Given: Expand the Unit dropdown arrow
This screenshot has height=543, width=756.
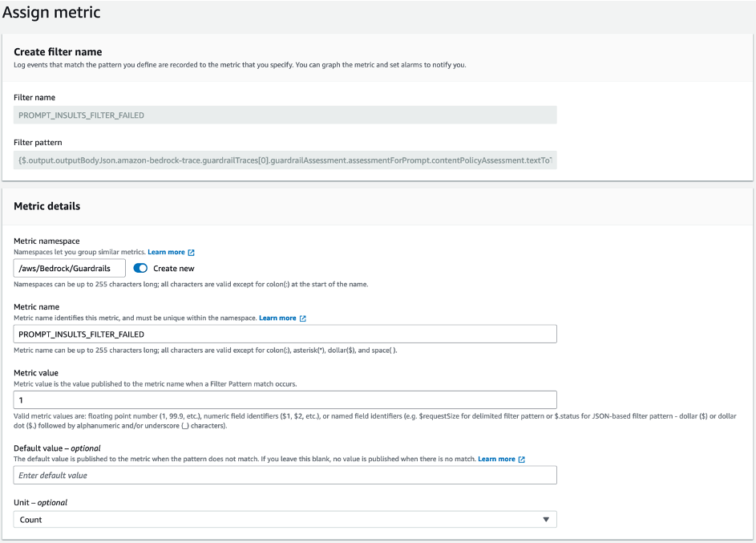Looking at the screenshot, I should tap(546, 520).
